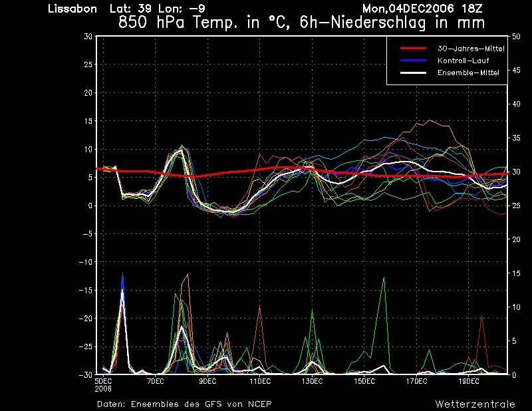Select the 9DEC tick on the x-axis

207,381
